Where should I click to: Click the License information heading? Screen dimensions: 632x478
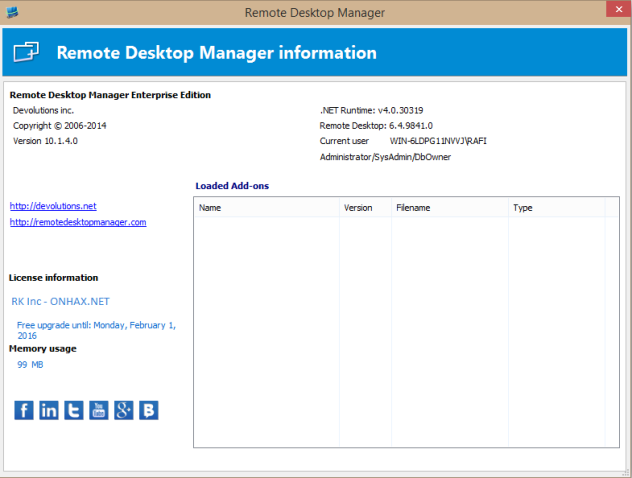[x=53, y=278]
